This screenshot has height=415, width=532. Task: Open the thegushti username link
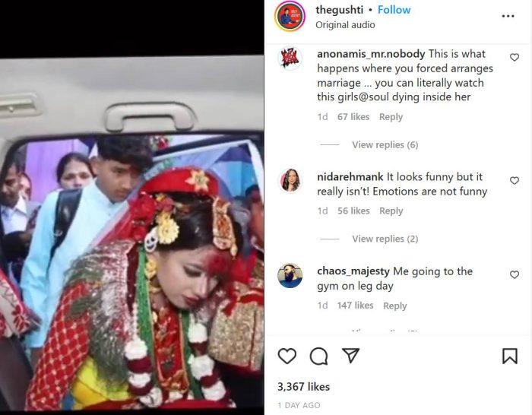339,10
